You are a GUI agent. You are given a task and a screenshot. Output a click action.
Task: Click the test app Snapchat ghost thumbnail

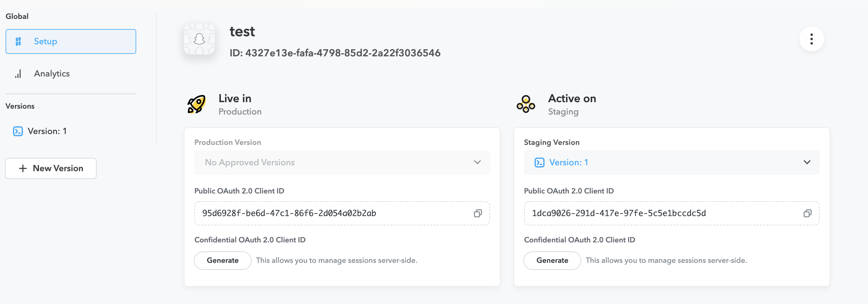click(199, 39)
